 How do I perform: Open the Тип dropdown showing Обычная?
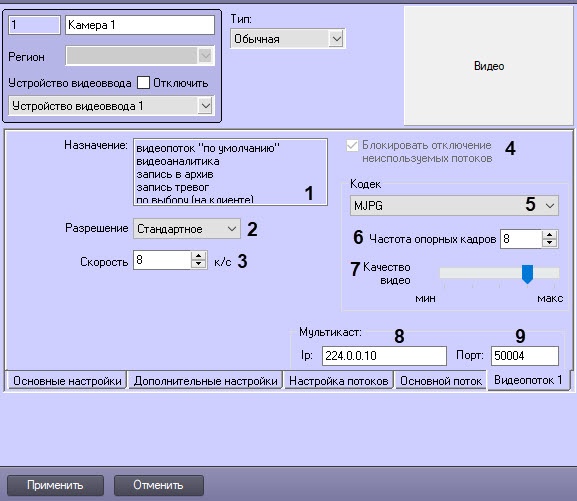point(287,39)
